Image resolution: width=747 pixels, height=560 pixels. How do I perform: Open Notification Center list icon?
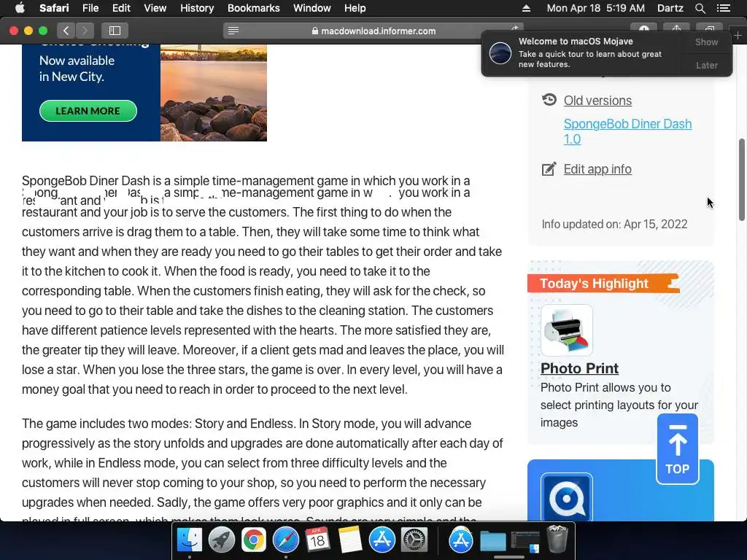[x=723, y=8]
